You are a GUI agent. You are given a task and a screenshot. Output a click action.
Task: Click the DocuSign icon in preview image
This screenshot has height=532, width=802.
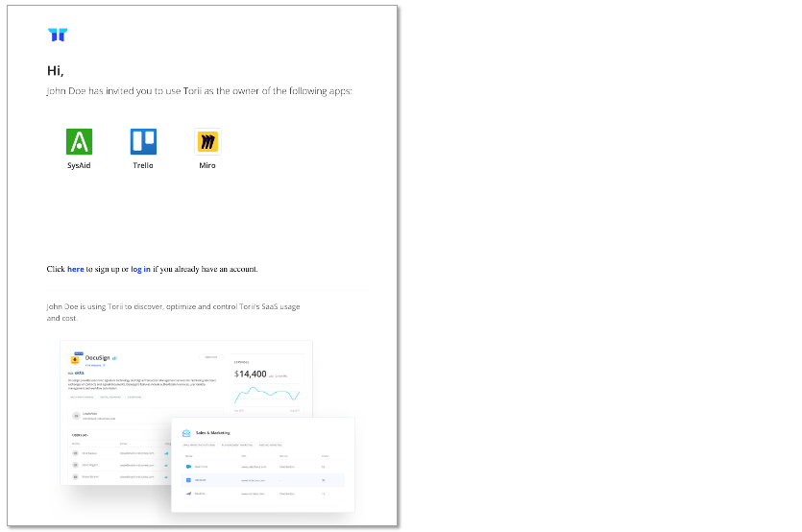point(75,359)
